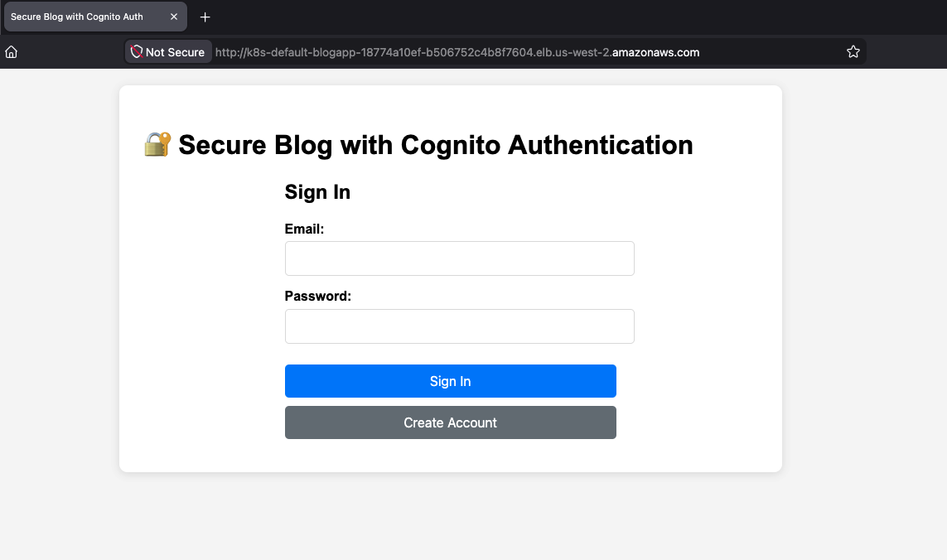This screenshot has width=947, height=560.
Task: Show site info via the Not Secure label
Action: coord(175,52)
